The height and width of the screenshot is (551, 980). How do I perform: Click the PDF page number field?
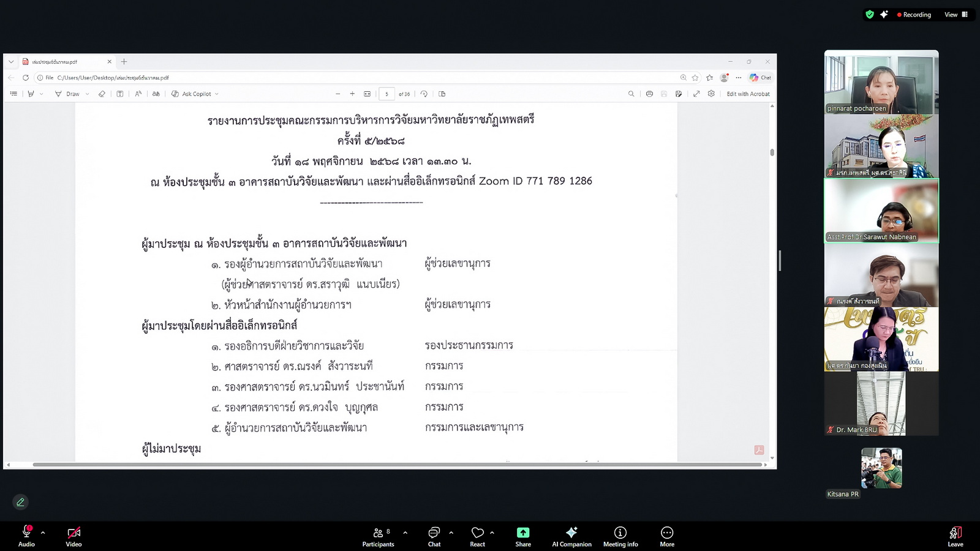tap(386, 94)
